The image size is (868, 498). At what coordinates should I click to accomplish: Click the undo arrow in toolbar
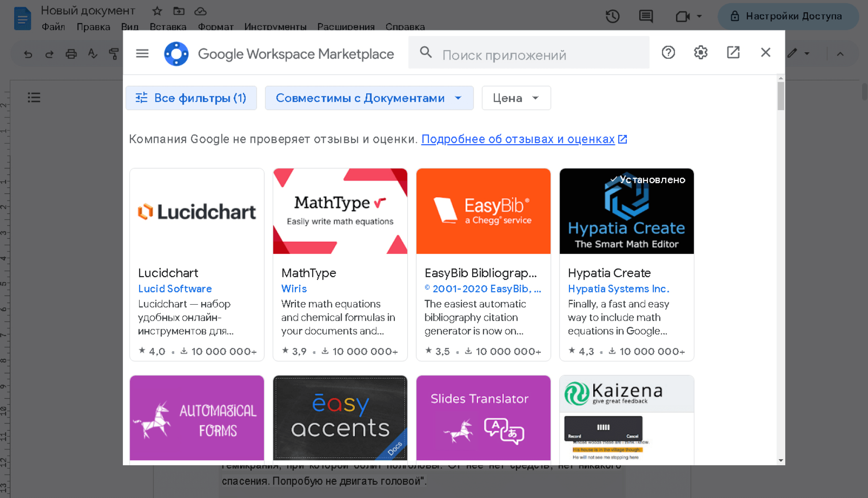click(28, 54)
